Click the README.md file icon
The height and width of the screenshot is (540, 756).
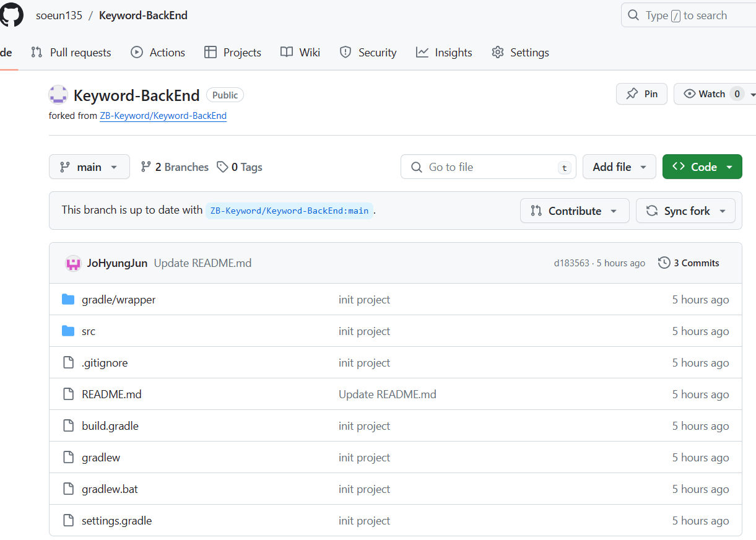pyautogui.click(x=69, y=394)
